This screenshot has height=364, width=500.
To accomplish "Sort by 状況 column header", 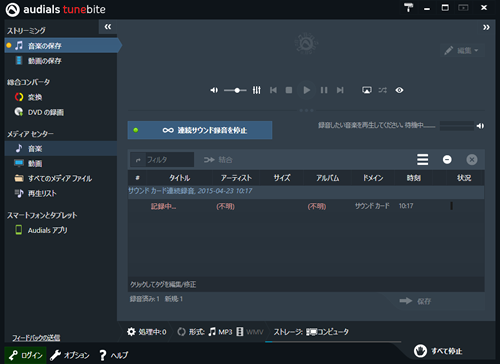I will (464, 178).
